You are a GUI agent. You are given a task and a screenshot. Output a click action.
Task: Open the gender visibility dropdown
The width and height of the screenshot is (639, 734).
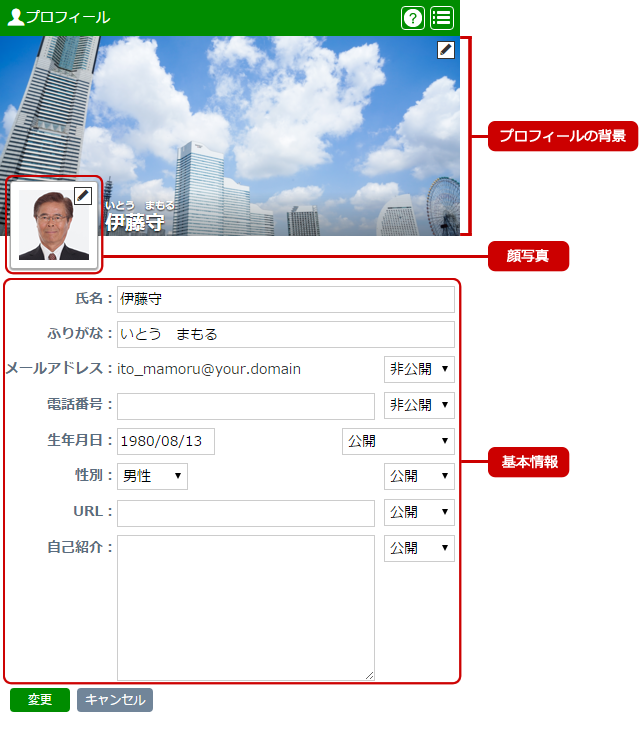click(419, 477)
